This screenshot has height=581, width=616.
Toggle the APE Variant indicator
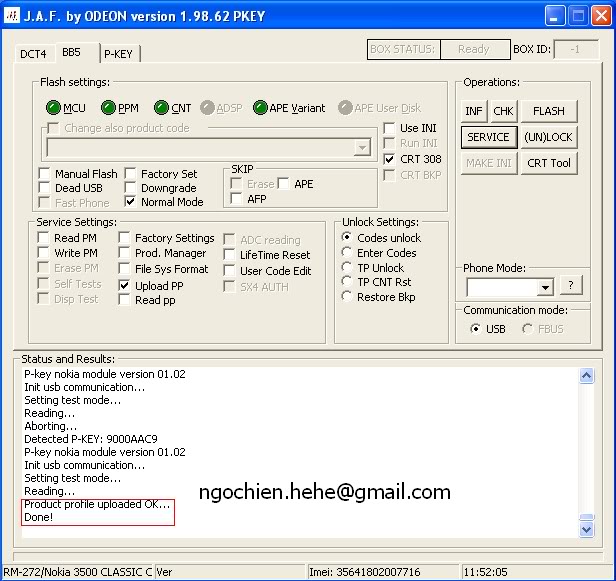point(260,108)
